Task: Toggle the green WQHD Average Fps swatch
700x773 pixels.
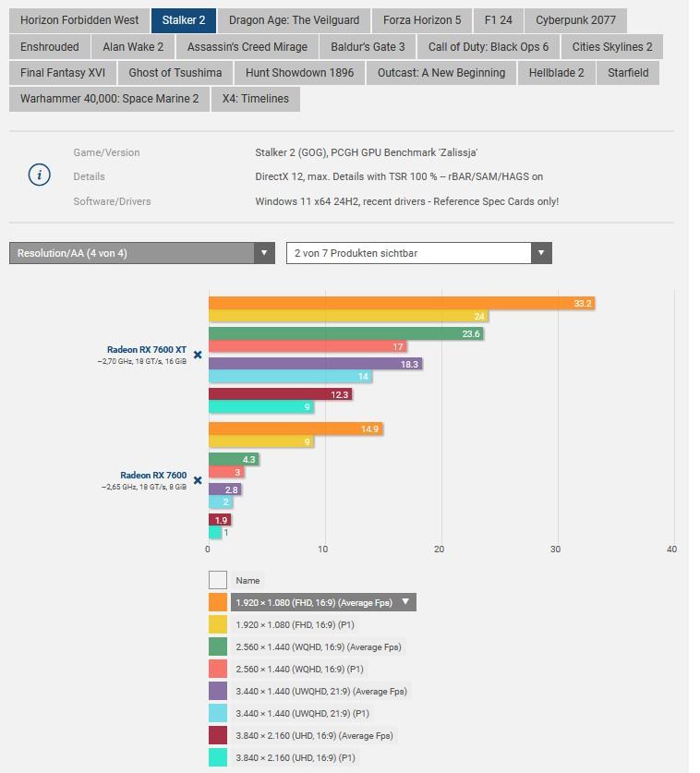Action: [x=218, y=646]
